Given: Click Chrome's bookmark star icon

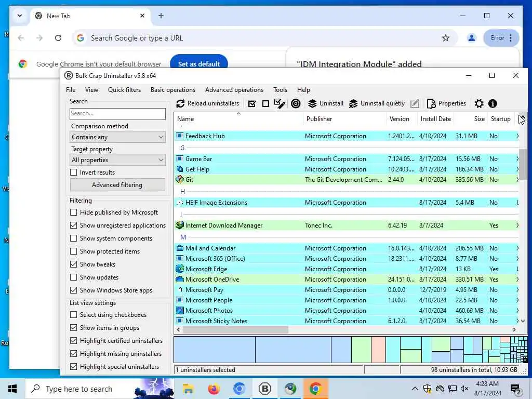Looking at the screenshot, I should 445,38.
